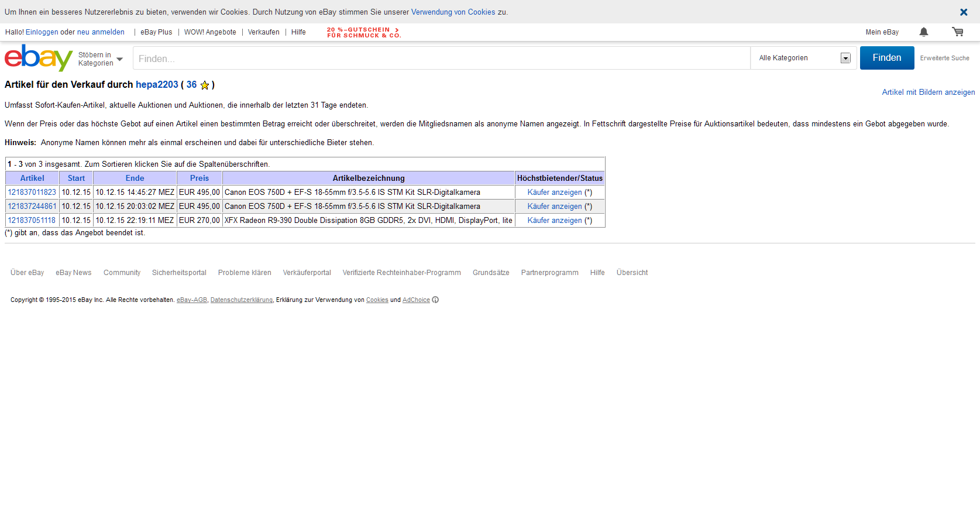Viewport: 980px width, 529px height.
Task: Open Partnerprogramm footer link
Action: pos(550,273)
